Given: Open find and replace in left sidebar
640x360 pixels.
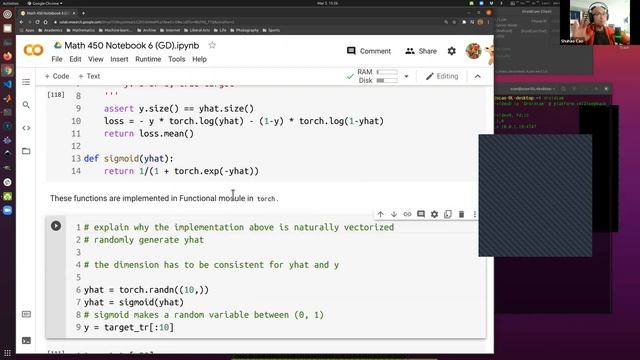Looking at the screenshot, I should pos(26,105).
